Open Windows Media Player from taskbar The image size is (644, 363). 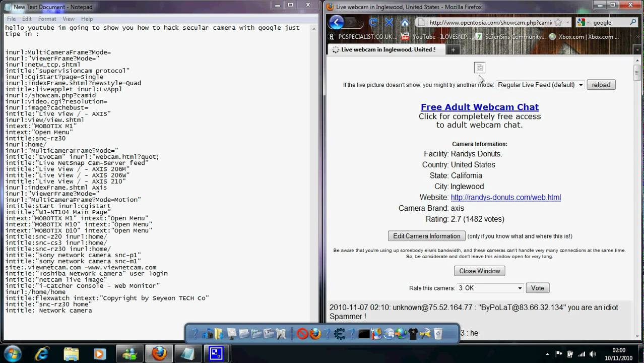(x=100, y=353)
